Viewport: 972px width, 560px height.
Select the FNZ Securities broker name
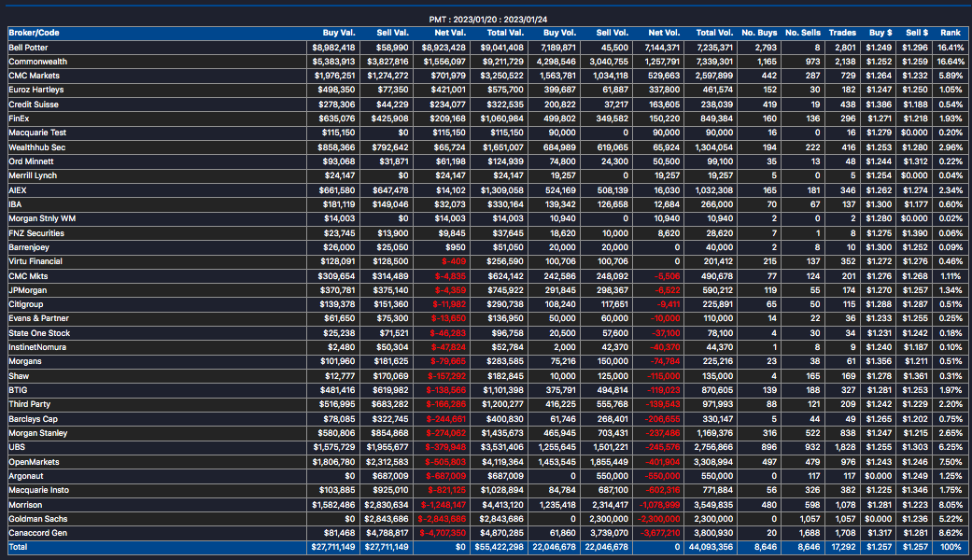(36, 233)
